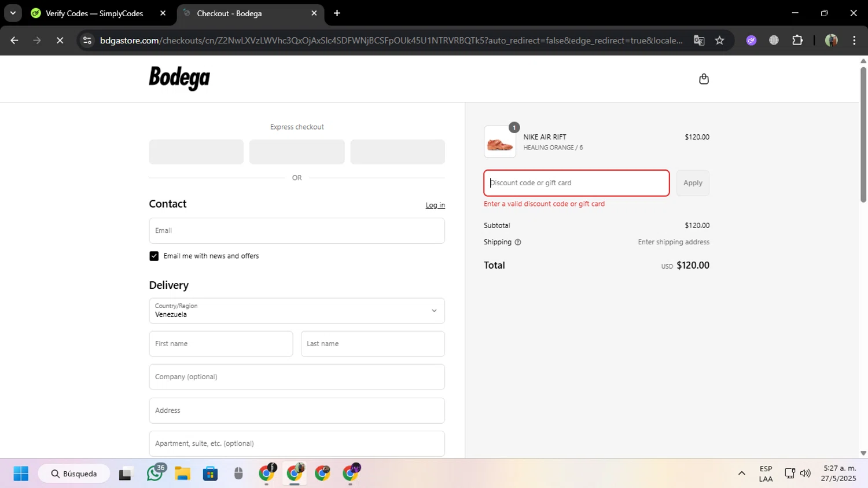
Task: Open Chrome's three-dot menu
Action: pos(854,41)
